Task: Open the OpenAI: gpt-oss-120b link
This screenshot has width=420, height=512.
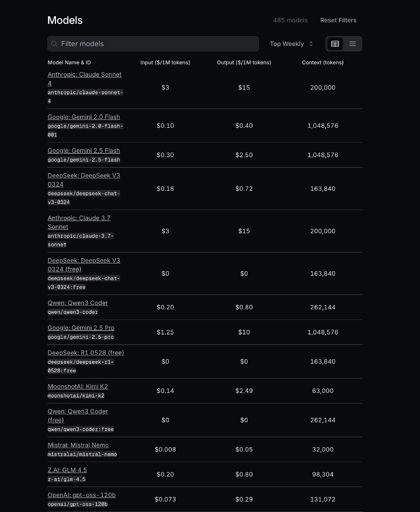Action: (x=81, y=495)
